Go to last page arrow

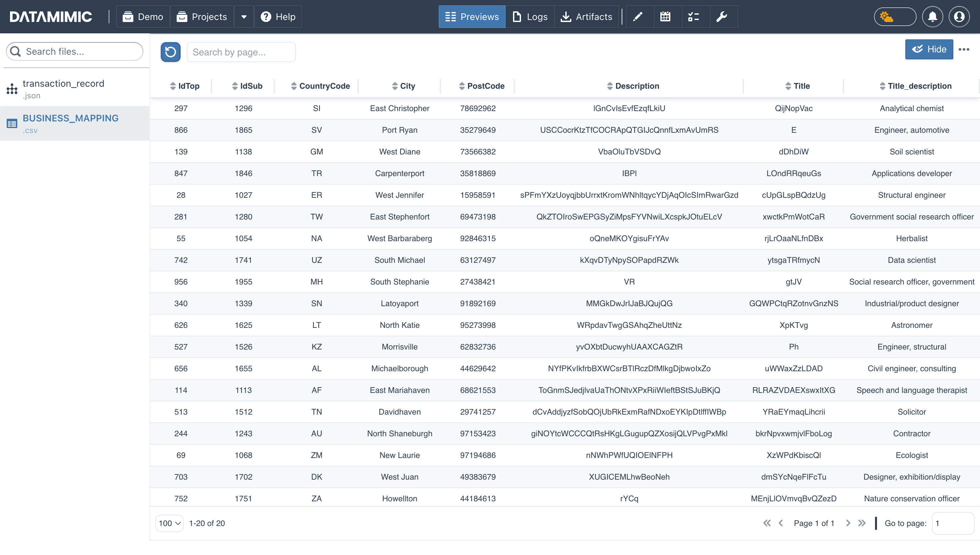(x=862, y=523)
